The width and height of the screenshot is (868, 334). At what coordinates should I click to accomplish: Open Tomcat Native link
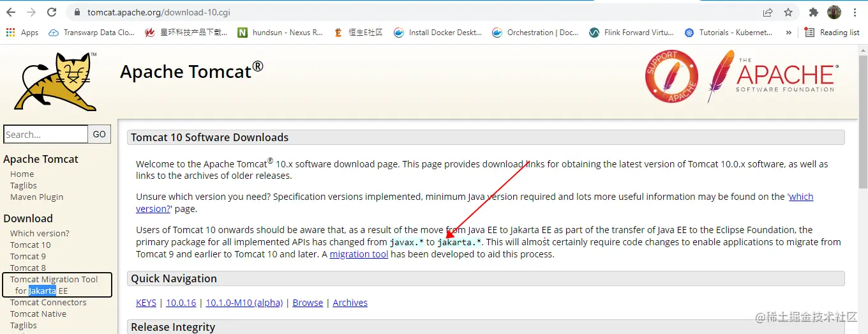tap(38, 314)
